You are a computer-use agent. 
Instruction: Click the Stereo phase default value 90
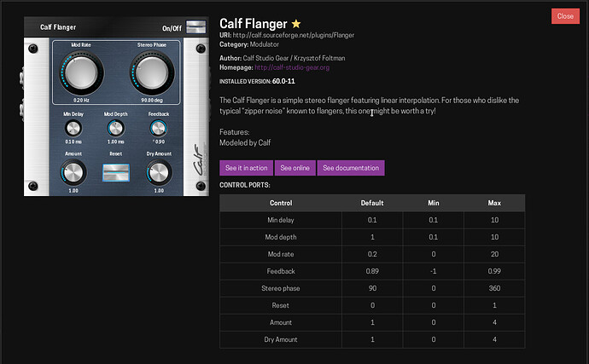[372, 288]
